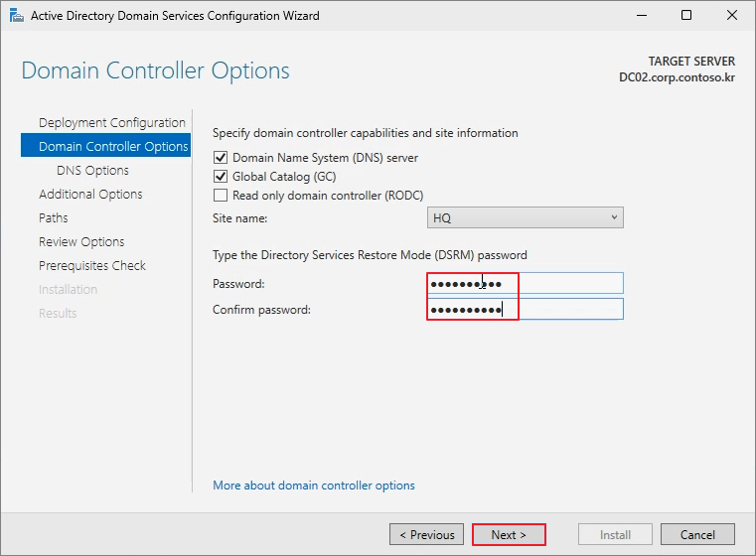Click the 'Site name:' label

pyautogui.click(x=240, y=218)
